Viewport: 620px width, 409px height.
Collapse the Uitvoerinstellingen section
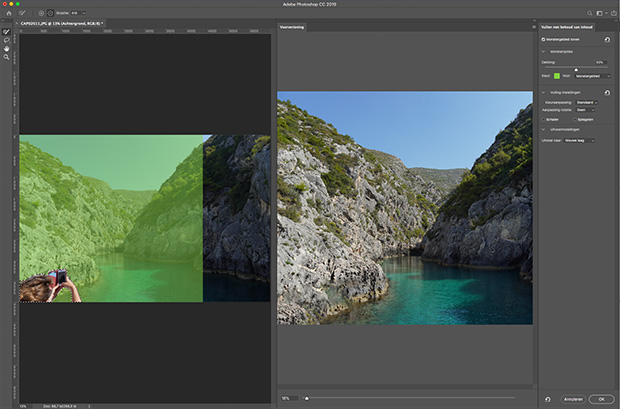click(543, 130)
